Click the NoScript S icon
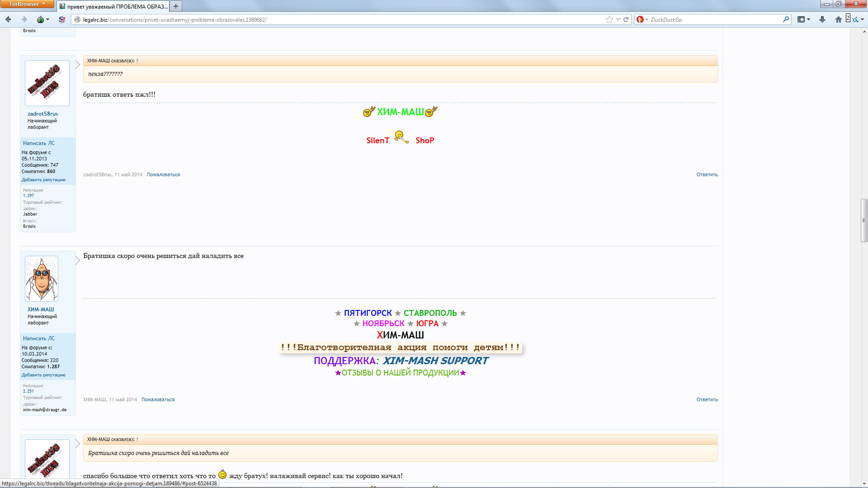Screen dimensions: 868x488 click(x=62, y=19)
